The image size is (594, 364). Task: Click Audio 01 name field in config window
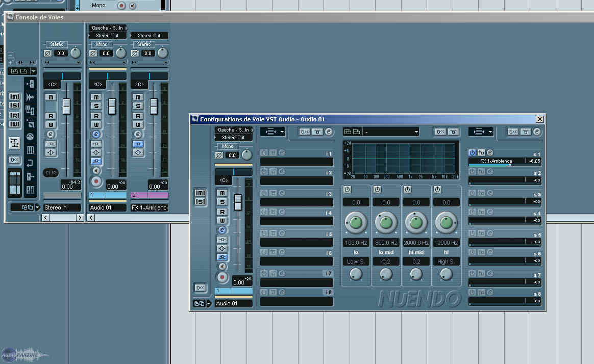pos(234,303)
